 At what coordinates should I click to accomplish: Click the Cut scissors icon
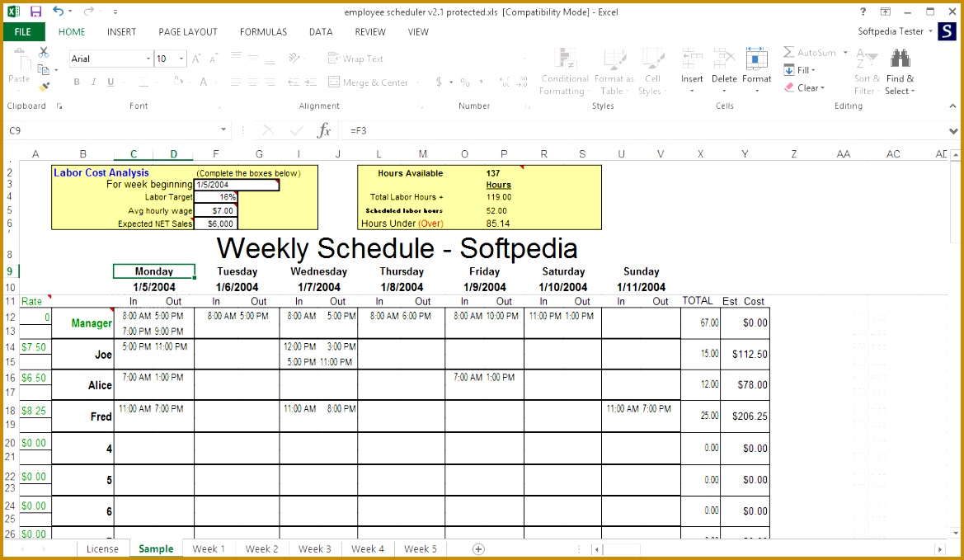(x=44, y=53)
